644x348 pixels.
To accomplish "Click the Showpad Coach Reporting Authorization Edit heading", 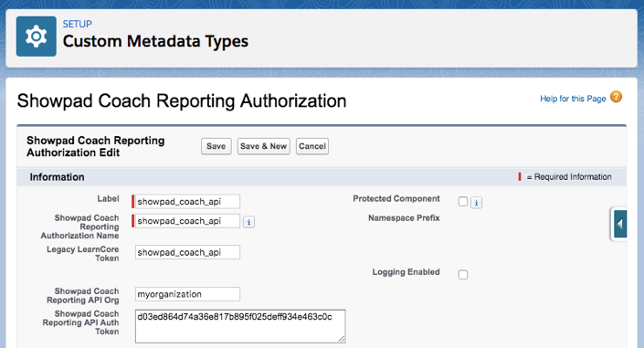I will coord(95,146).
